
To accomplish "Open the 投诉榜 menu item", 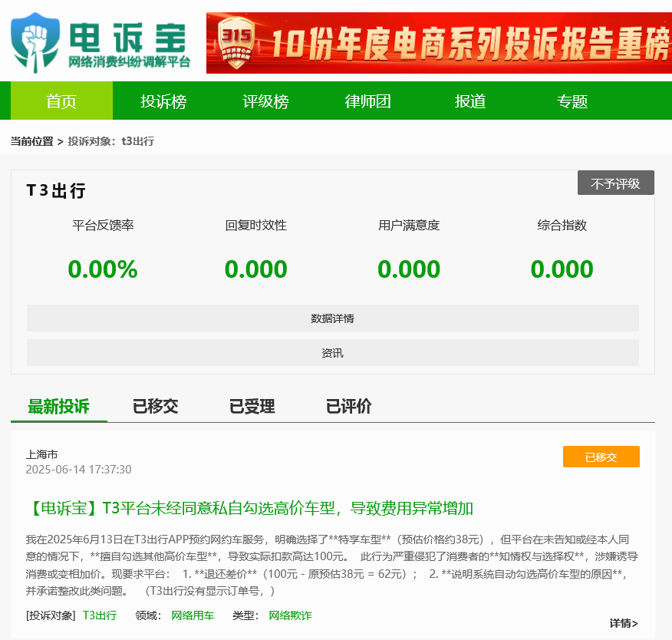I will [x=163, y=101].
